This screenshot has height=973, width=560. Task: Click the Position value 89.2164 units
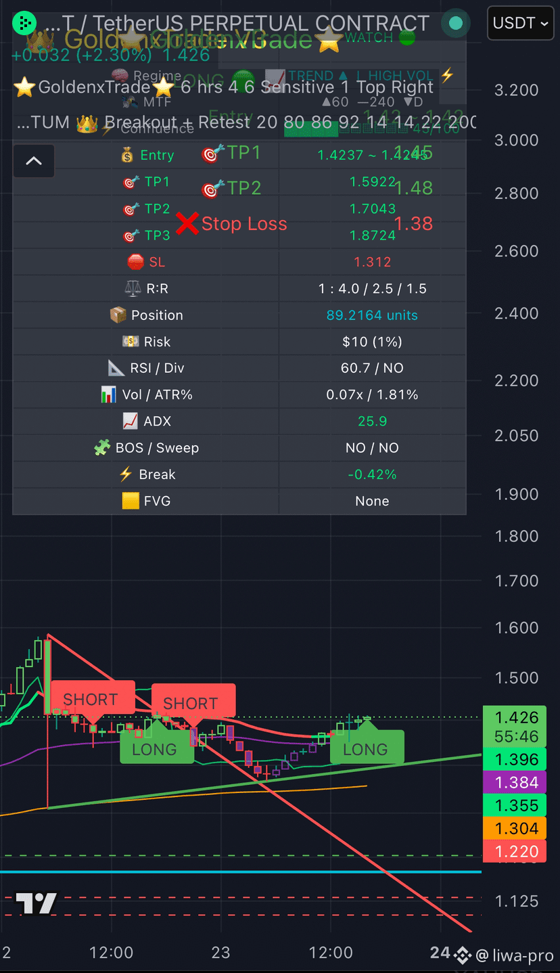pyautogui.click(x=372, y=315)
